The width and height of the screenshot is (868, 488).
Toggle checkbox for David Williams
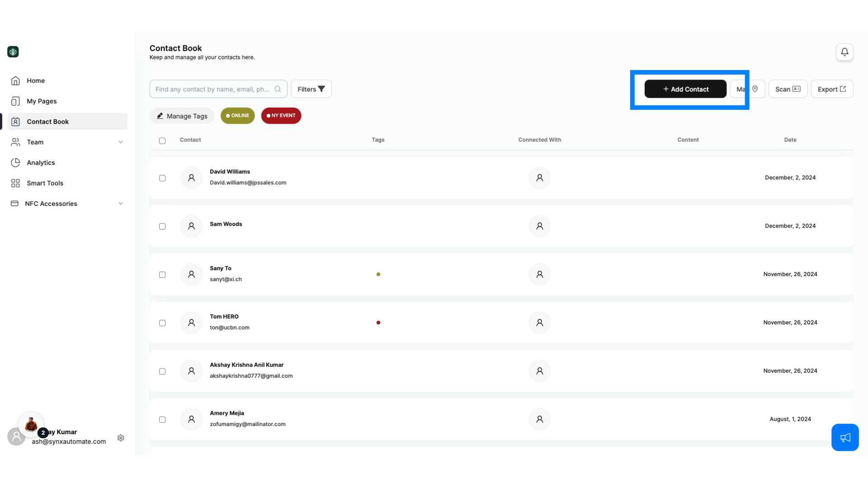pos(162,178)
